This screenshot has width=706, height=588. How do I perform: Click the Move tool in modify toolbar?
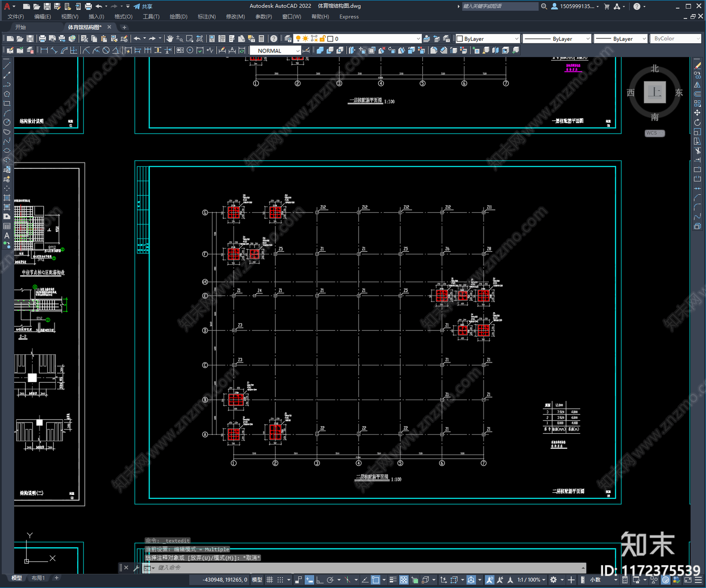[x=697, y=113]
